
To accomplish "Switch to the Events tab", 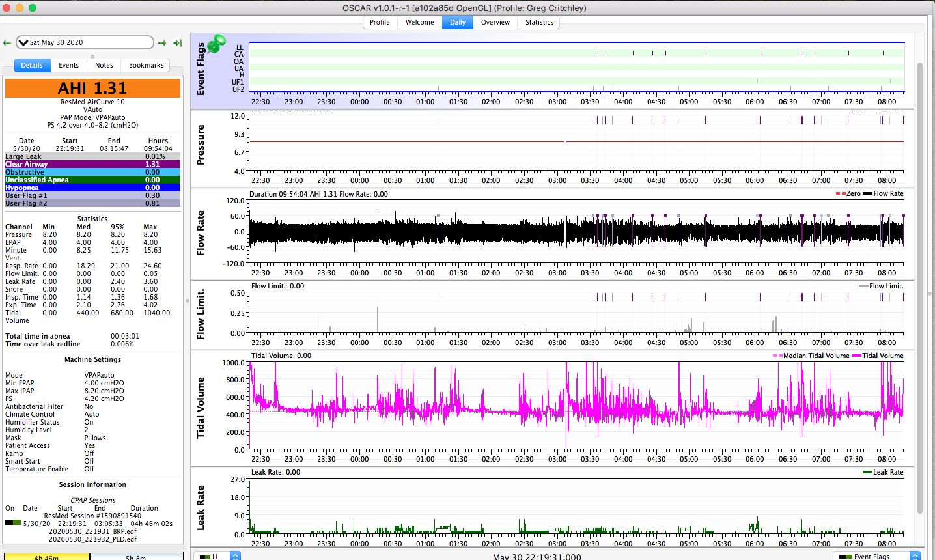I will [68, 65].
